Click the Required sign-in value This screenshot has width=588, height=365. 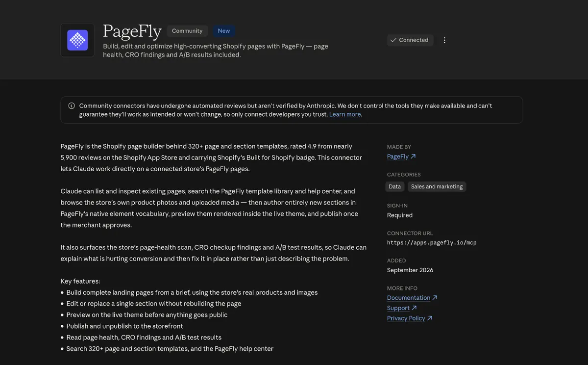400,215
